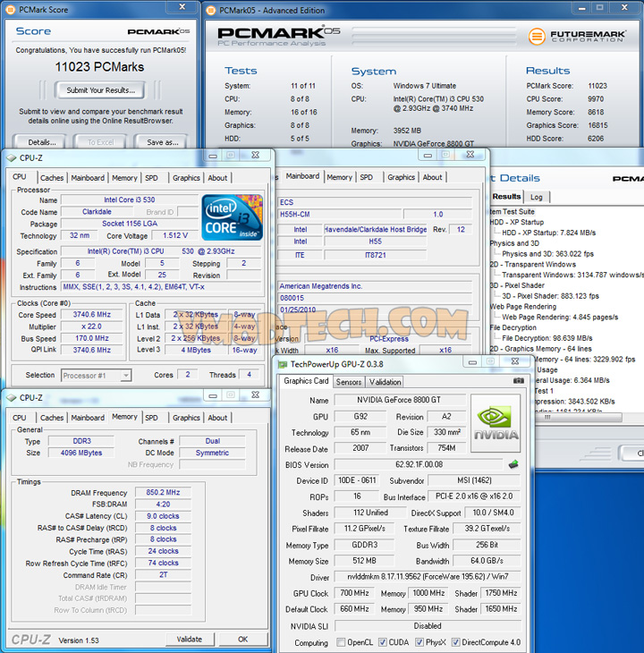Image resolution: width=644 pixels, height=653 pixels.
Task: Toggle the DirectCompute 4.0 checkbox
Action: (456, 642)
